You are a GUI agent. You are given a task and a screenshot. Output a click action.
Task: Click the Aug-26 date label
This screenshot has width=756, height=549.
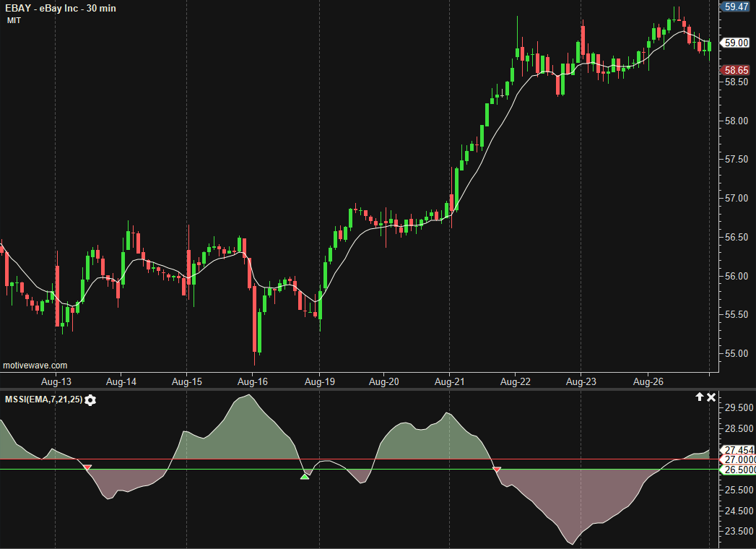(x=648, y=381)
